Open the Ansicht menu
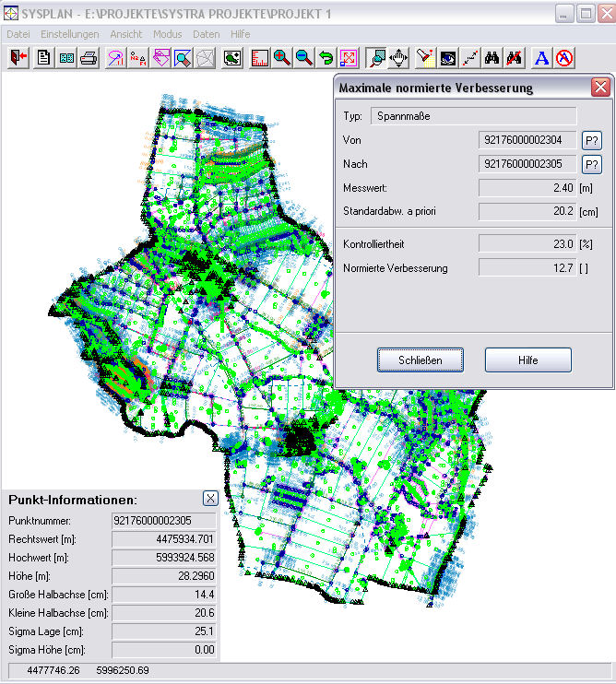Screen dimensions: 616x684 pyautogui.click(x=125, y=34)
